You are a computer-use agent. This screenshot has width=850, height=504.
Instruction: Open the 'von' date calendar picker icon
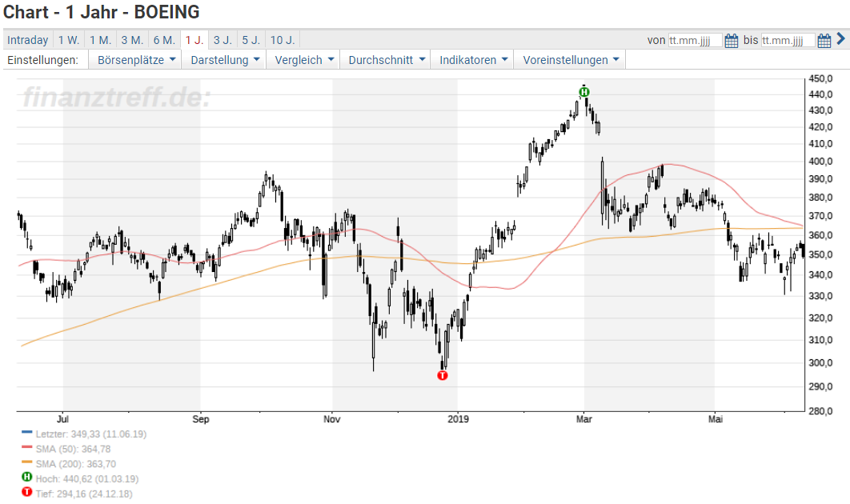coord(732,41)
